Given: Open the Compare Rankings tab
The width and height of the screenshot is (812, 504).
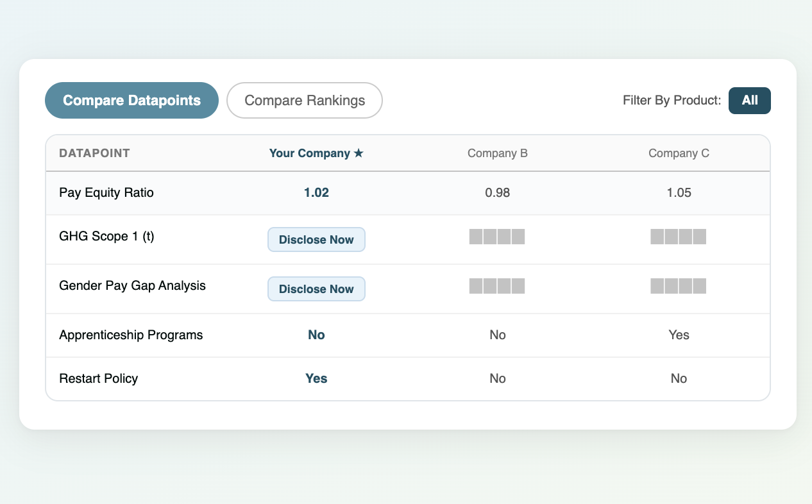Looking at the screenshot, I should (x=305, y=101).
